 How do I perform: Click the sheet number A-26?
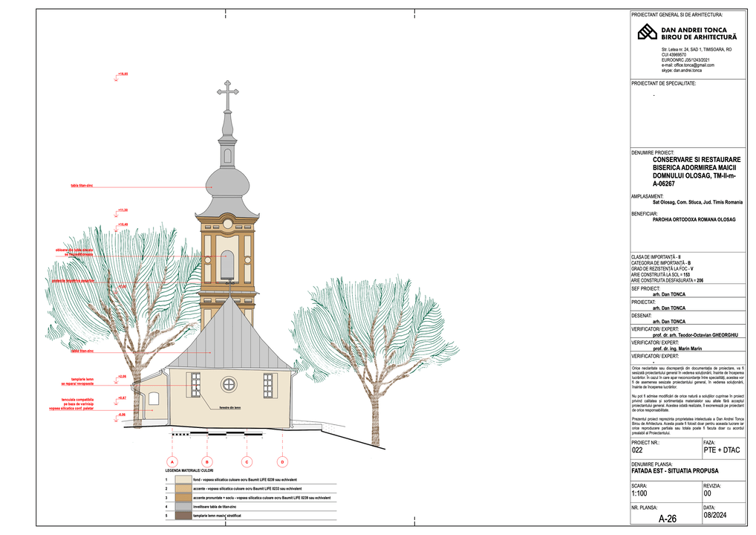667,519
